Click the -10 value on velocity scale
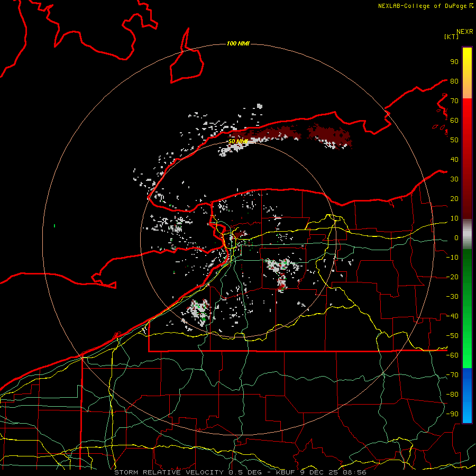Image resolution: width=476 pixels, height=476 pixels. (452, 258)
